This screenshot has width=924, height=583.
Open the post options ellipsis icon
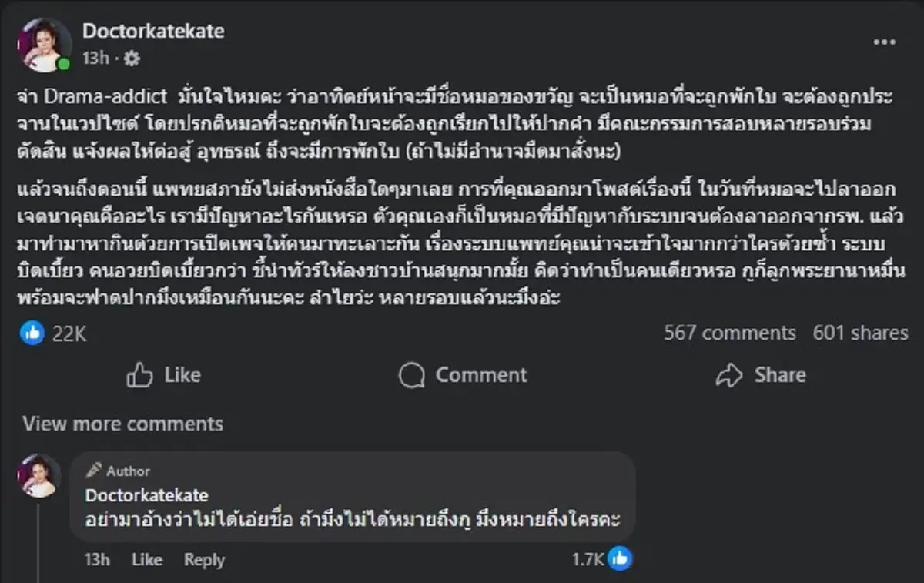[x=882, y=40]
